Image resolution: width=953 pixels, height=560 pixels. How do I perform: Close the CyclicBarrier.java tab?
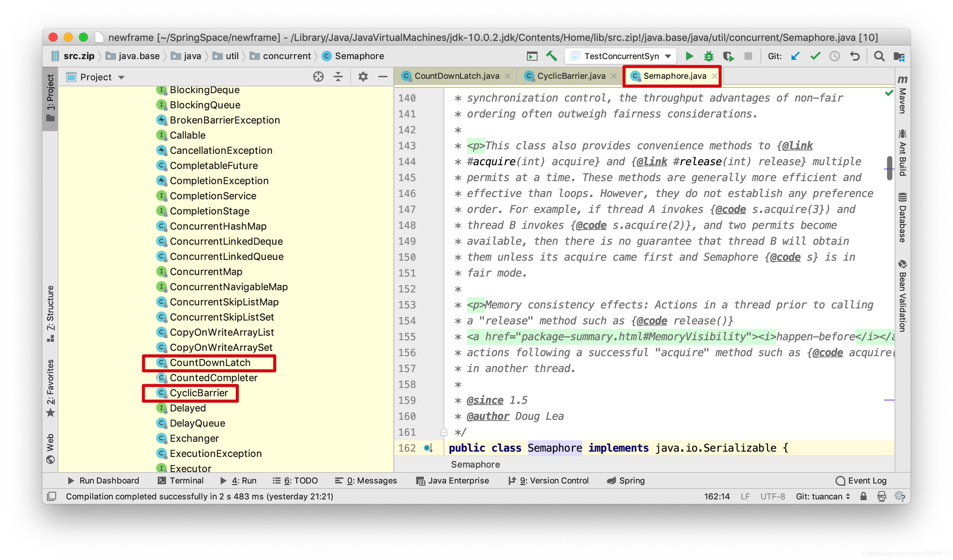[x=613, y=76]
